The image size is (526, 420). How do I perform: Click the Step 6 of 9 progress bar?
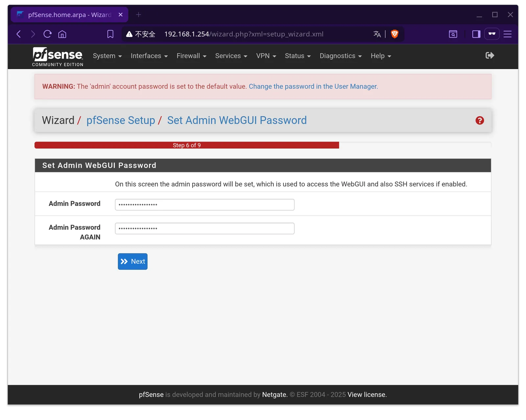(x=187, y=145)
